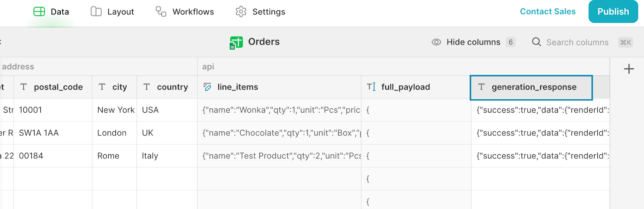Select generation_response cell in London row
The width and height of the screenshot is (644, 209).
541,133
